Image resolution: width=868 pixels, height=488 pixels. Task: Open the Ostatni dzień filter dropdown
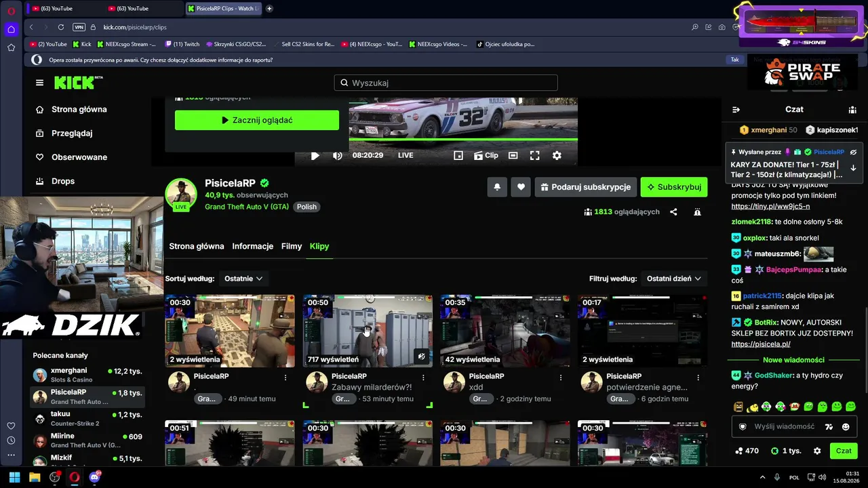(x=674, y=279)
